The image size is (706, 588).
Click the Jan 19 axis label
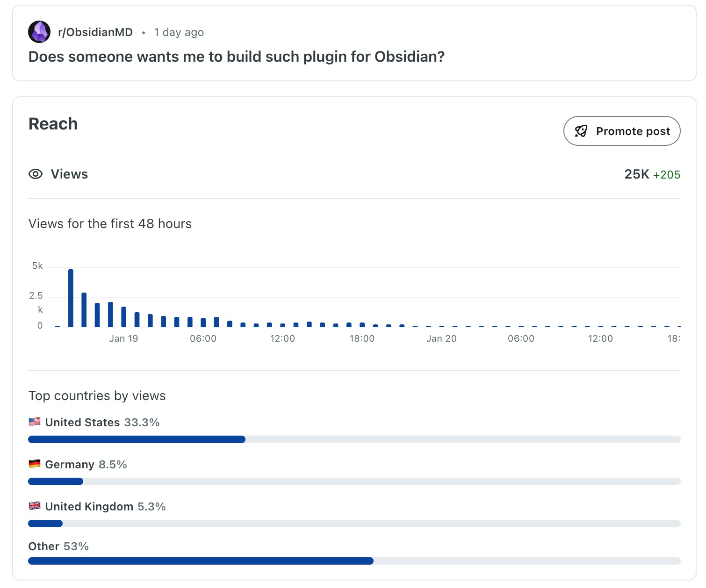coord(123,338)
